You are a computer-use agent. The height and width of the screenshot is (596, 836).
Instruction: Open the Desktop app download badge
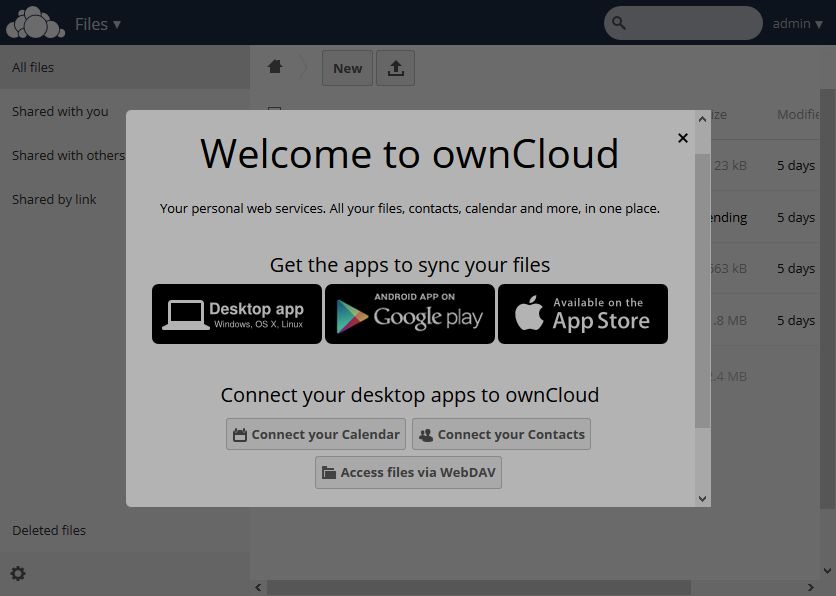click(x=237, y=314)
